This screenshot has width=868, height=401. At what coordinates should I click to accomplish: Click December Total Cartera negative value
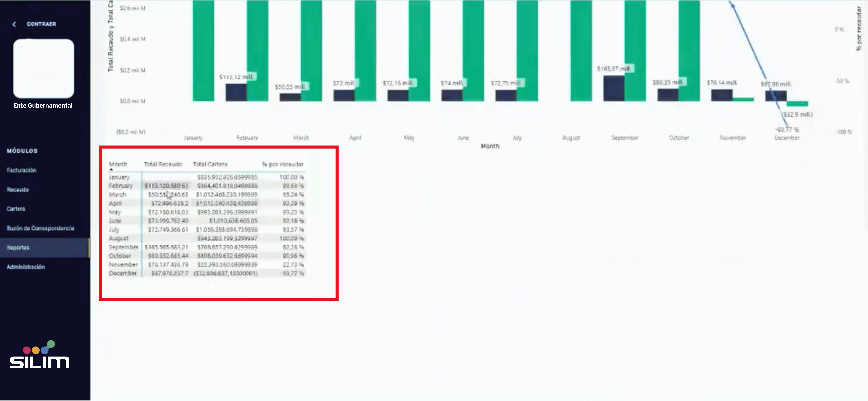[225, 273]
